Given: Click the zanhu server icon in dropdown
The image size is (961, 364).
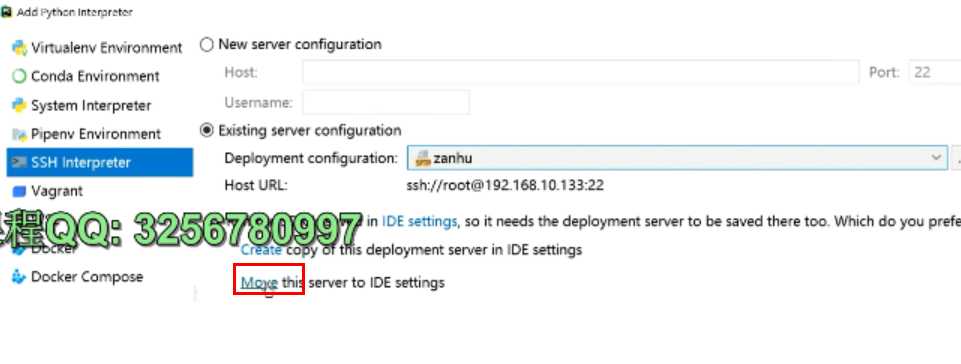Looking at the screenshot, I should tap(423, 158).
